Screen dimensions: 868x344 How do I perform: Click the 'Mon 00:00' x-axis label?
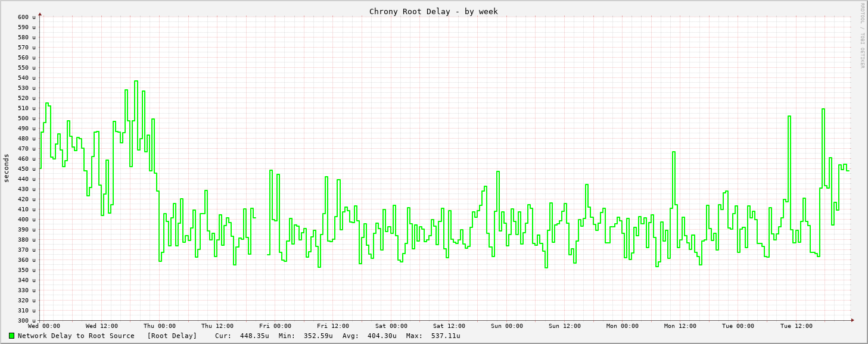623,326
